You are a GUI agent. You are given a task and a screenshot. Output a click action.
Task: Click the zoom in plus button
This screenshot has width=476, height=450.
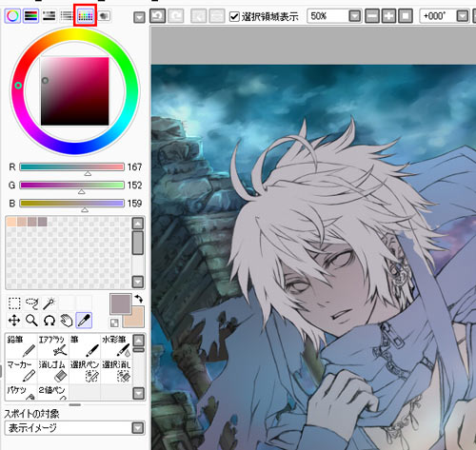(x=388, y=16)
